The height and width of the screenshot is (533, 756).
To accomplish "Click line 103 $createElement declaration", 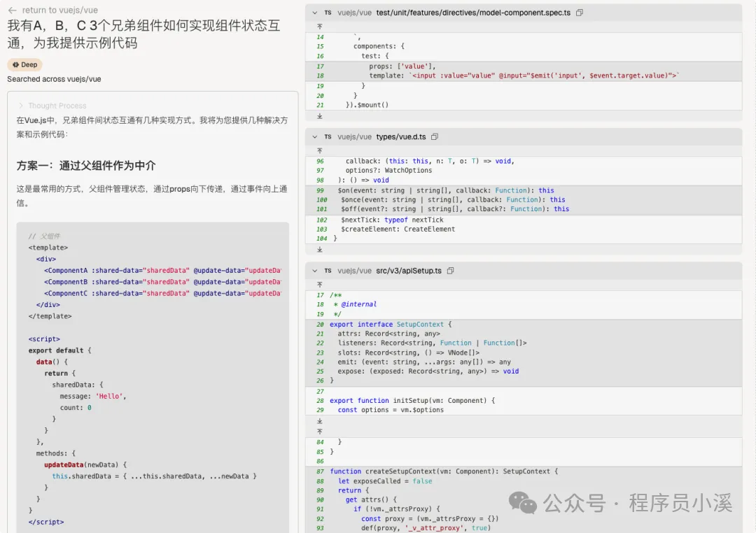I will (398, 229).
